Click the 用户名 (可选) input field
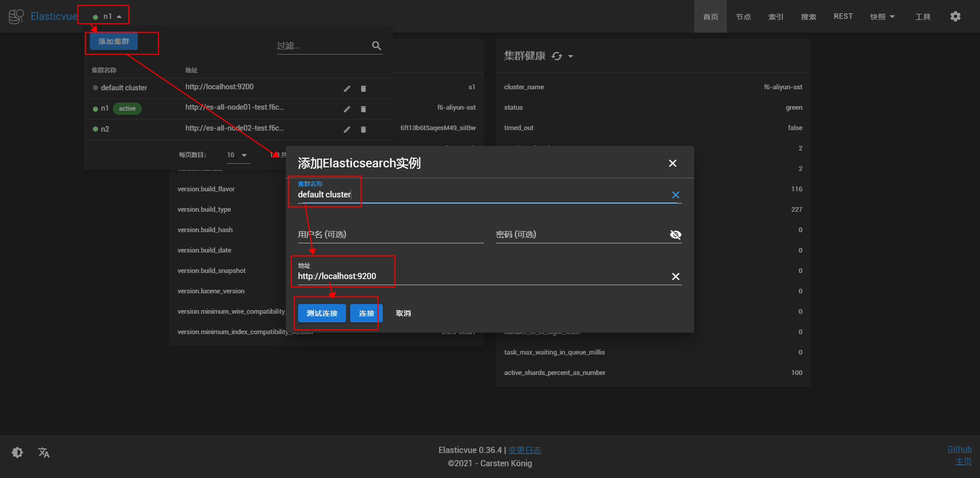 coord(390,235)
